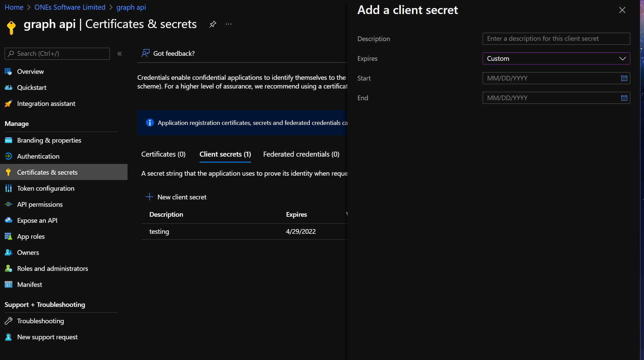This screenshot has height=360, width=644.
Task: Click the Token configuration sidebar icon
Action: tap(9, 188)
